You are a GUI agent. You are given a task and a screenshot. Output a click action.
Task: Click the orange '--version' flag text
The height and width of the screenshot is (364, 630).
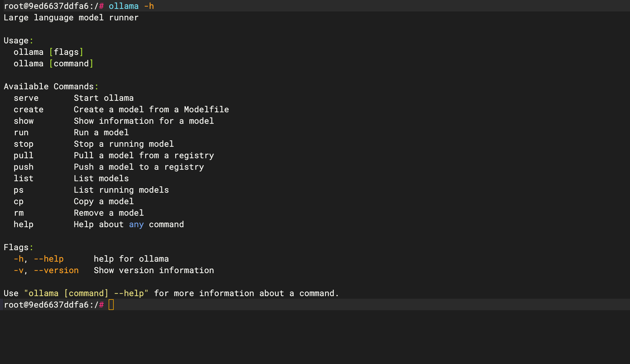tap(56, 270)
